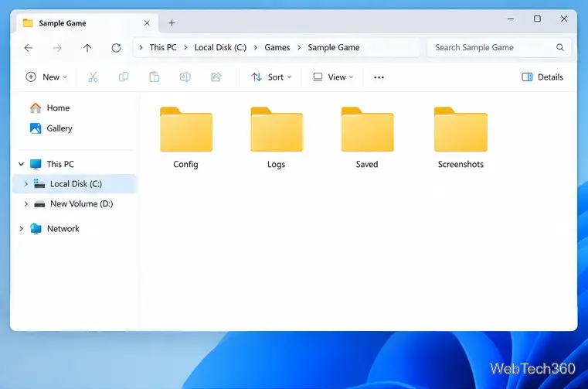Expand chevron after Games in breadcrumb

click(299, 48)
